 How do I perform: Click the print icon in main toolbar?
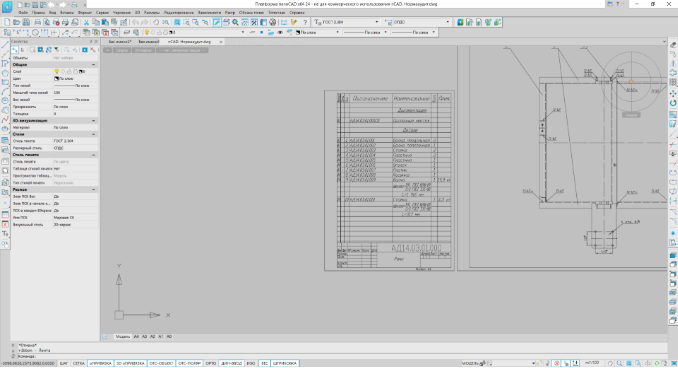37,22
